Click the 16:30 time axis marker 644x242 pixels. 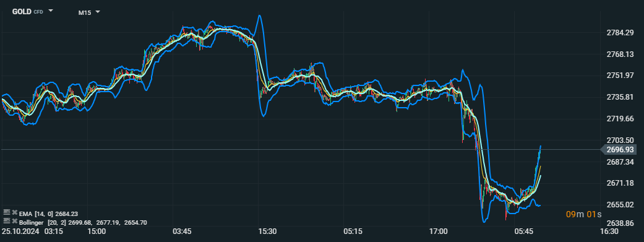[609, 231]
